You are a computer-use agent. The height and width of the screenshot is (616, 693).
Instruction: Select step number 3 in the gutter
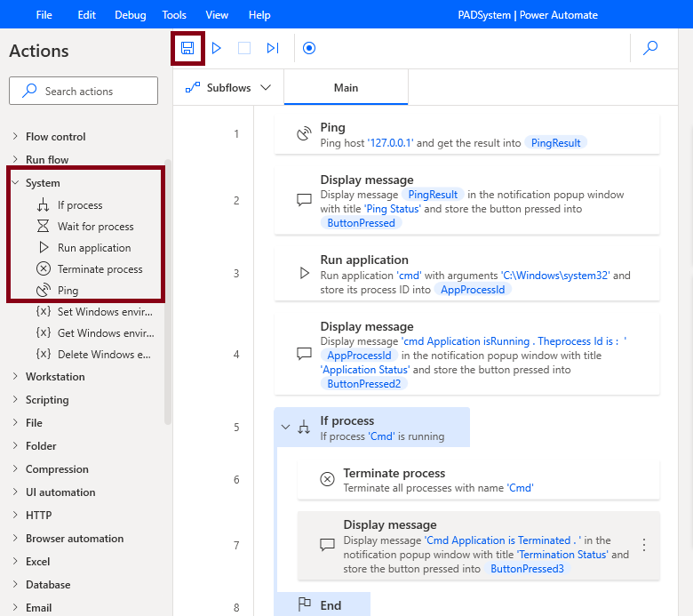[x=236, y=273]
